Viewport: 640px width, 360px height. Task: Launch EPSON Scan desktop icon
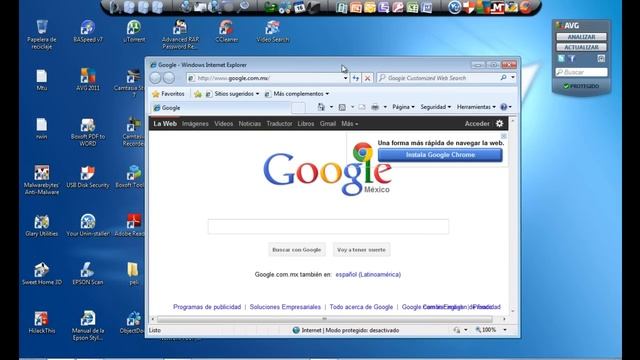point(88,273)
